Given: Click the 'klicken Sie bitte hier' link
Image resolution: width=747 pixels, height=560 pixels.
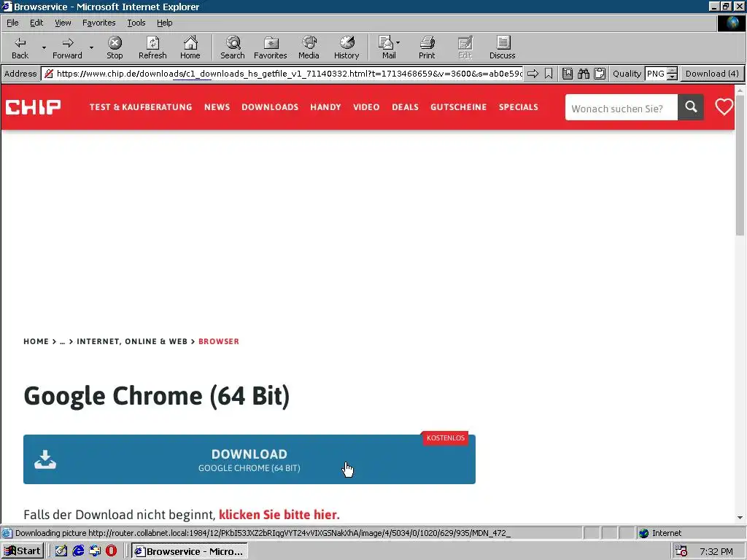Looking at the screenshot, I should pyautogui.click(x=279, y=515).
